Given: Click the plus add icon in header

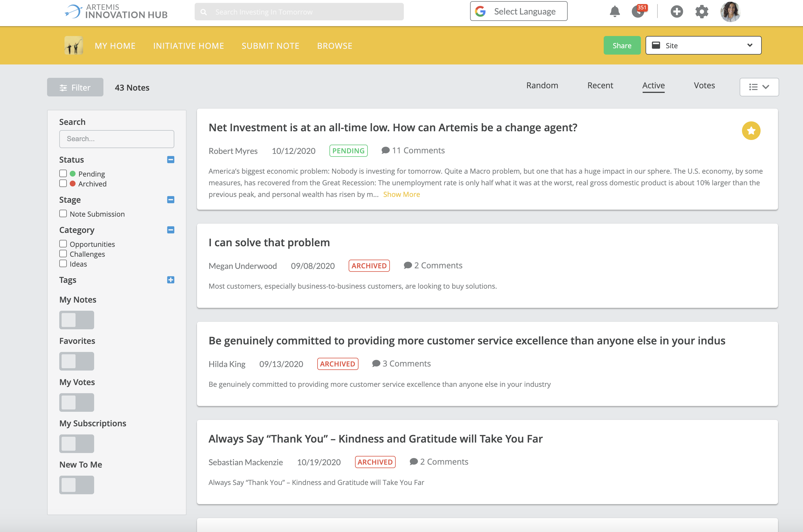Looking at the screenshot, I should click(x=676, y=12).
